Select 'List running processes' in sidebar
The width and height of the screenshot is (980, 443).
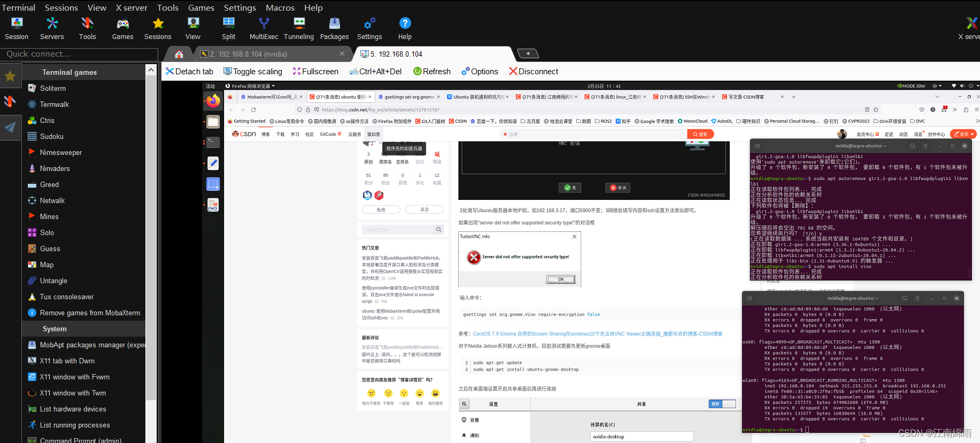pos(75,425)
